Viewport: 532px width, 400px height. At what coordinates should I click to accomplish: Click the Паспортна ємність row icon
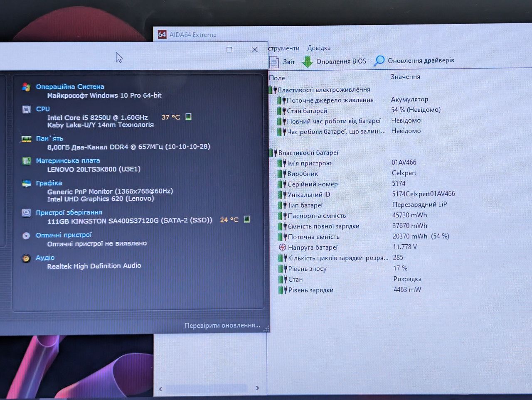(x=283, y=216)
